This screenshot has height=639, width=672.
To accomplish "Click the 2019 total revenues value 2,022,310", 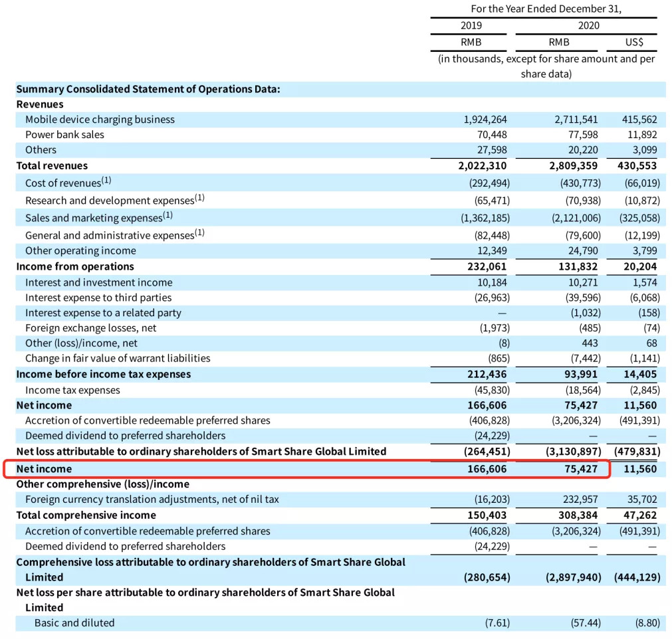I will click(x=482, y=166).
